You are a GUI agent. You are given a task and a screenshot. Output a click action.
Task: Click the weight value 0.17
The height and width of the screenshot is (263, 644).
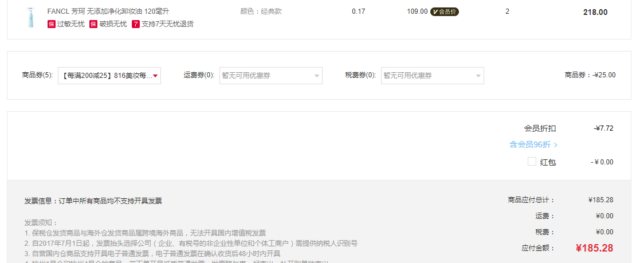click(x=359, y=11)
